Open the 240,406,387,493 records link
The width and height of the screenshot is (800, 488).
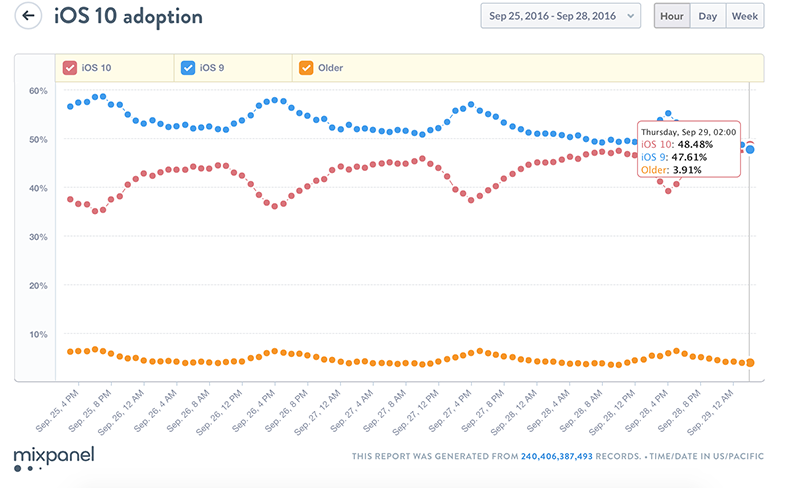(557, 457)
